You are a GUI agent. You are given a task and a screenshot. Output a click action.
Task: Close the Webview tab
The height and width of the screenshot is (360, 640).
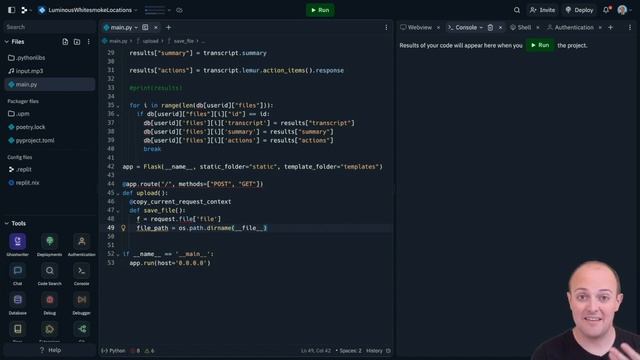(x=438, y=27)
